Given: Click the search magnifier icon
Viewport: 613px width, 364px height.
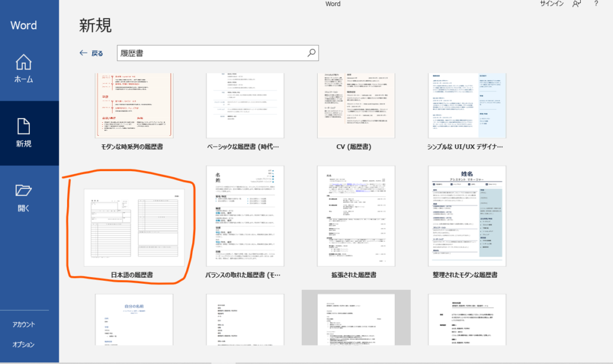Looking at the screenshot, I should coord(311,53).
